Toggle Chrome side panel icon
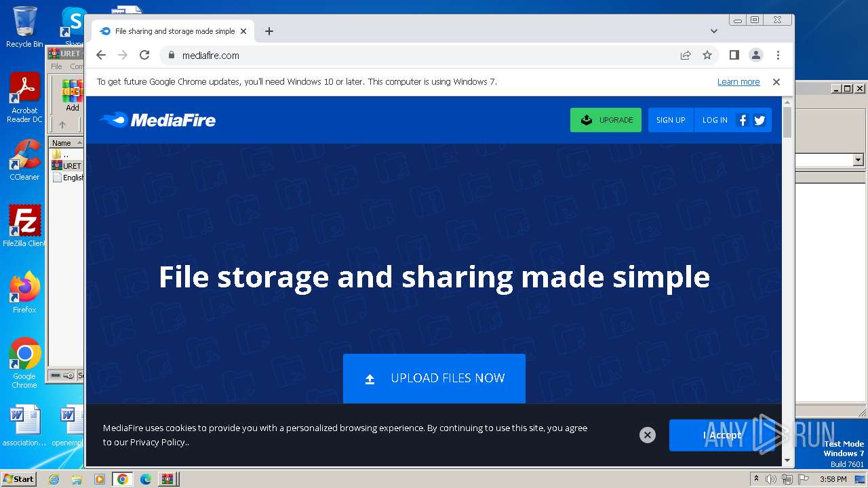Viewport: 868px width, 488px height. click(x=734, y=55)
